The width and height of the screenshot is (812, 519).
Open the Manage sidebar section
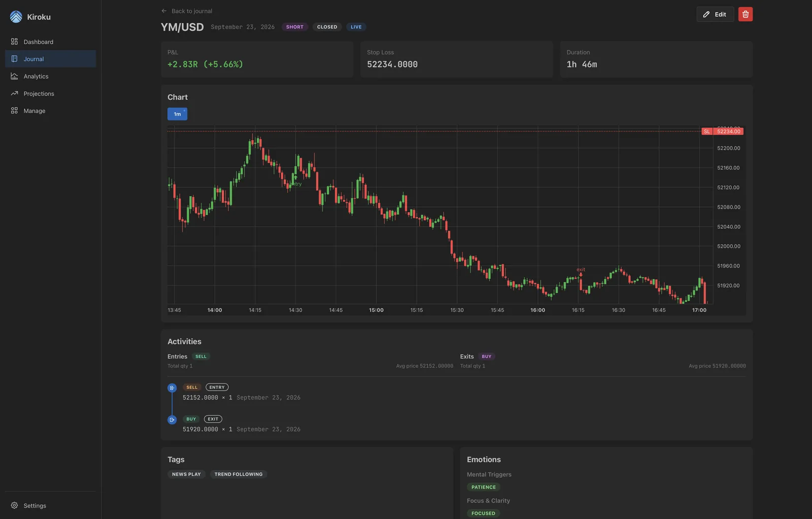coord(50,111)
